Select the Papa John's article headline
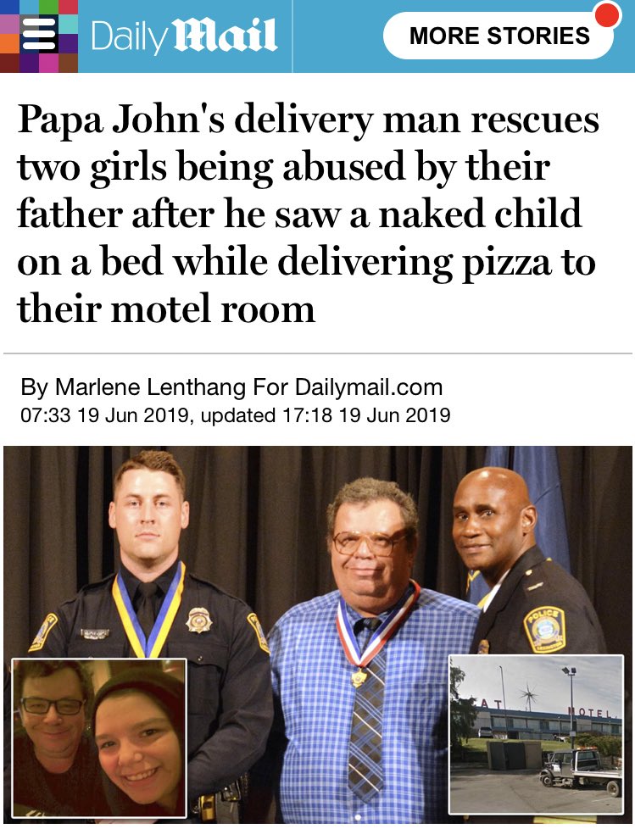Image resolution: width=635 pixels, height=840 pixels. 308,214
